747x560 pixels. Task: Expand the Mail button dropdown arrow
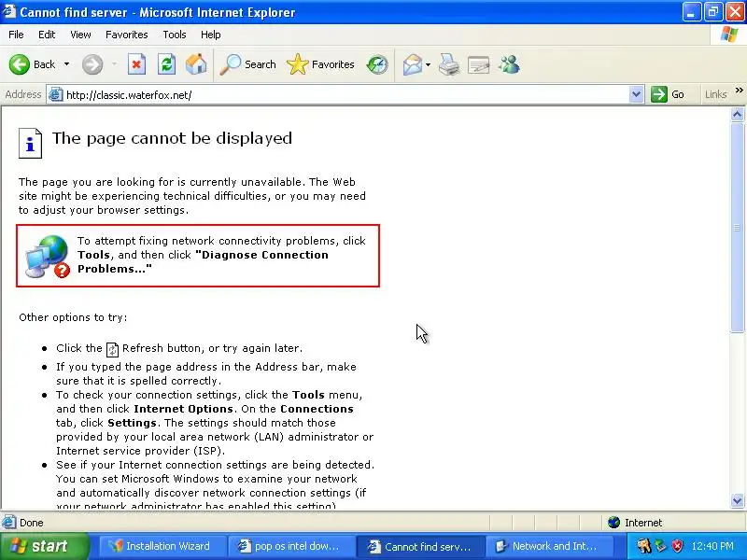coord(428,64)
